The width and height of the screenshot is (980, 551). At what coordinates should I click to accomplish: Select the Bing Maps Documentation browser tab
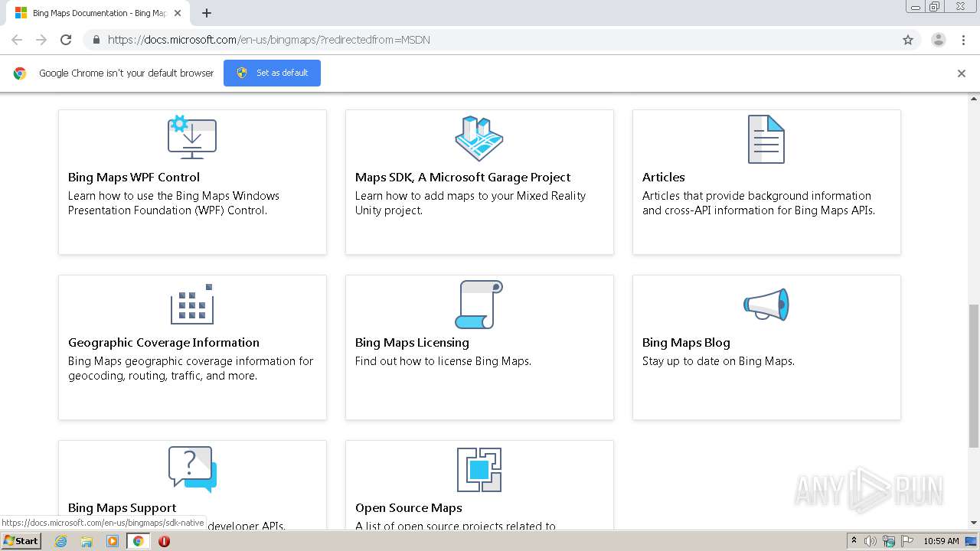(100, 13)
